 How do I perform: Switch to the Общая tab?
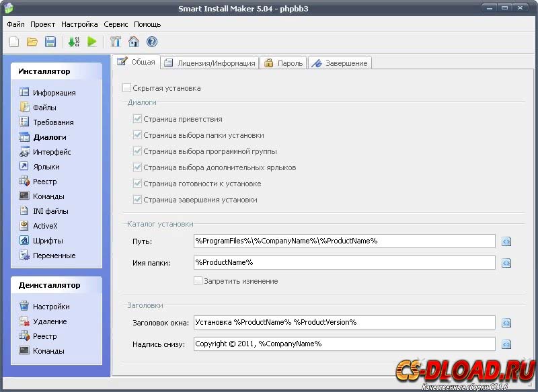click(x=137, y=62)
